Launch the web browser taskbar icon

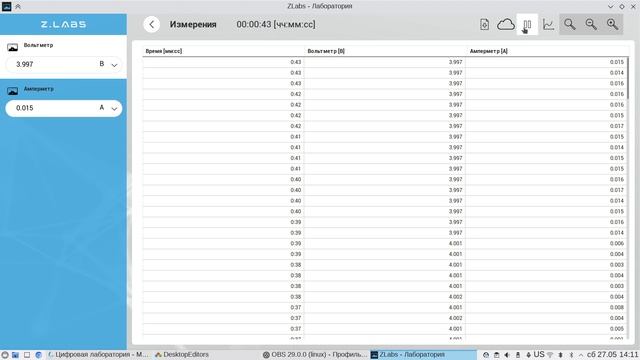(38, 355)
